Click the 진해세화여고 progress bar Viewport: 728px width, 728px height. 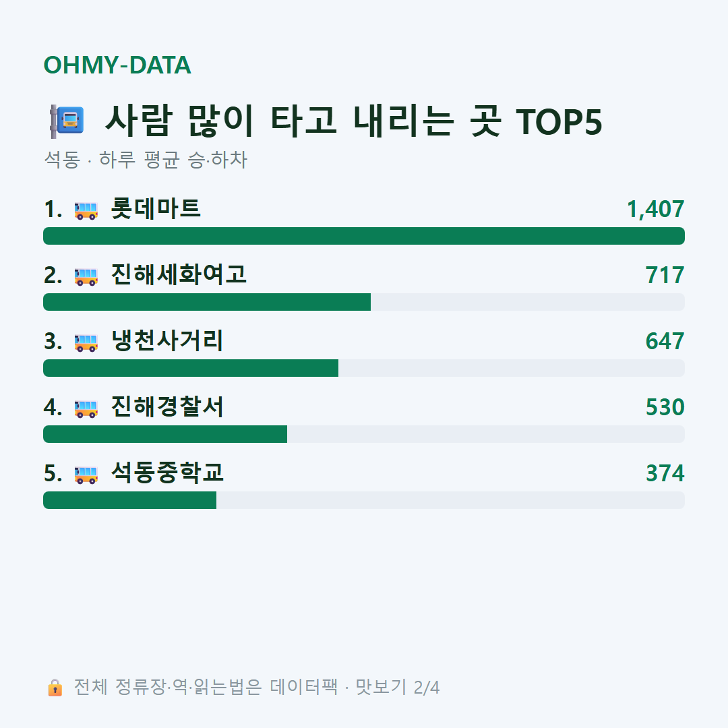[364, 302]
